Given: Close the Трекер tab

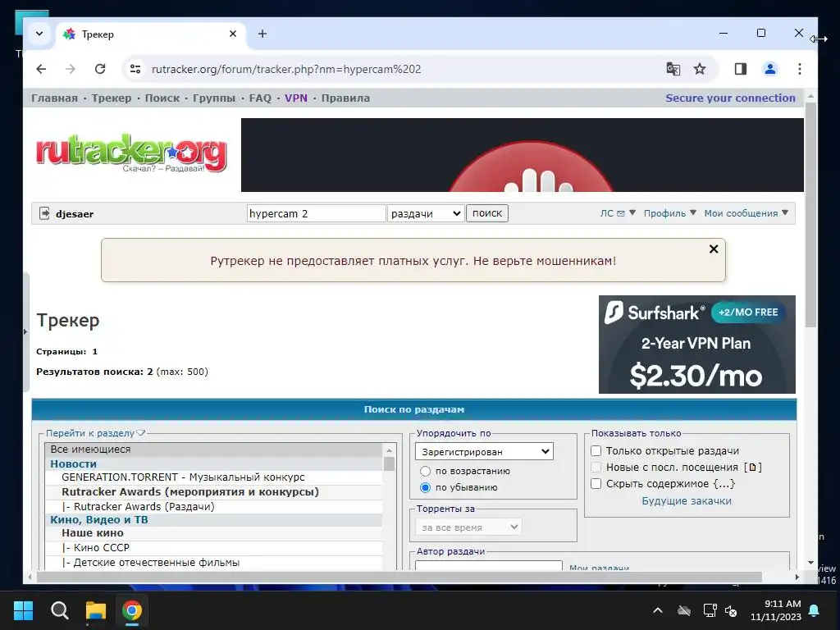Looking at the screenshot, I should click(233, 34).
